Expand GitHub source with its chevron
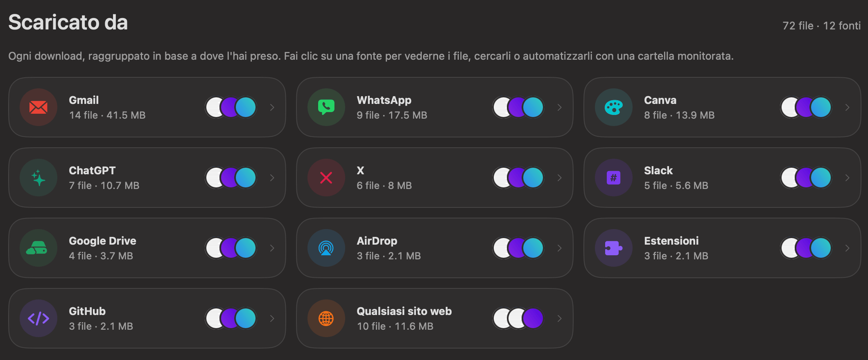Image resolution: width=868 pixels, height=360 pixels. coord(272,318)
